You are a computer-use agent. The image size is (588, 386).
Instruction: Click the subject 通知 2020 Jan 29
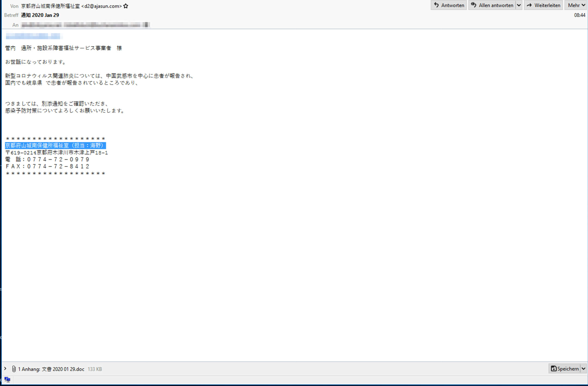(40, 15)
